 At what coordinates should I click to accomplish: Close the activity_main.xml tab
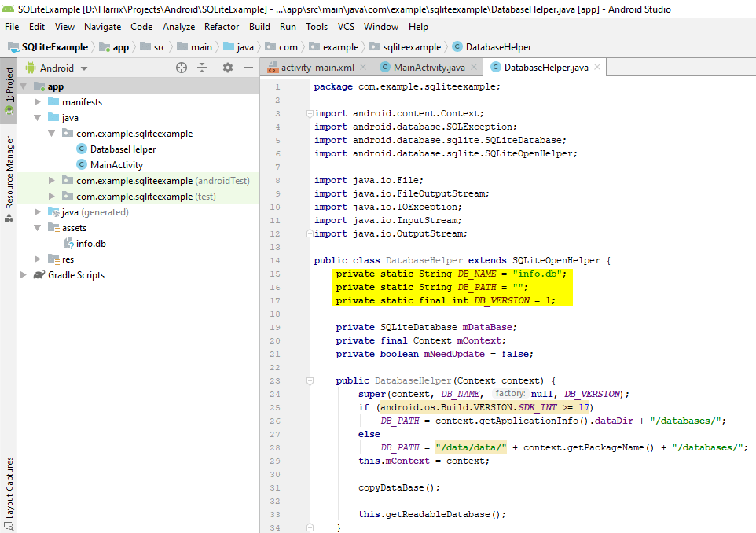click(364, 68)
